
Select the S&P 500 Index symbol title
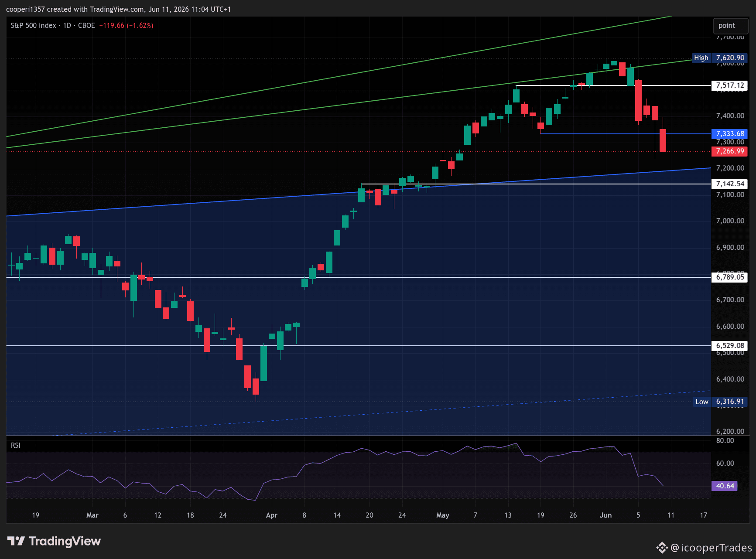[x=34, y=25]
